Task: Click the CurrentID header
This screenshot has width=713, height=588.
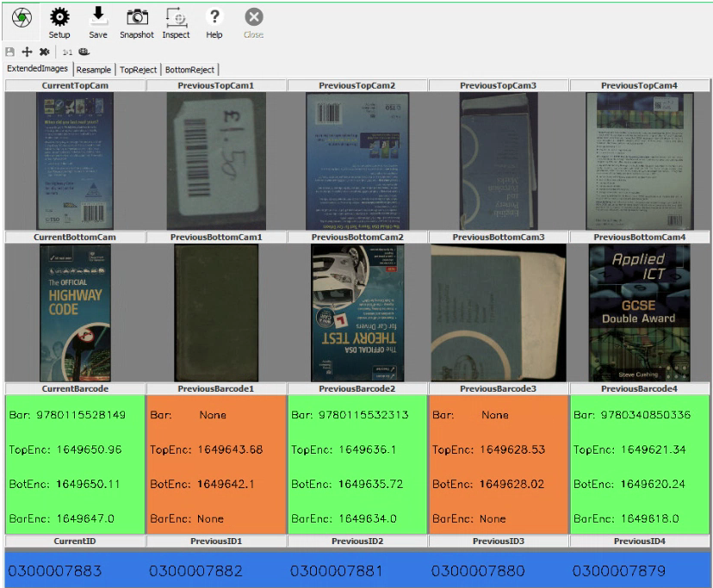Action: point(75,542)
